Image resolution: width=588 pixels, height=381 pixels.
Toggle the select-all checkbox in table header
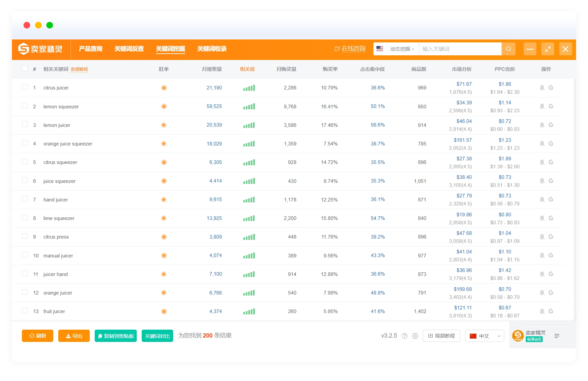[x=25, y=69]
